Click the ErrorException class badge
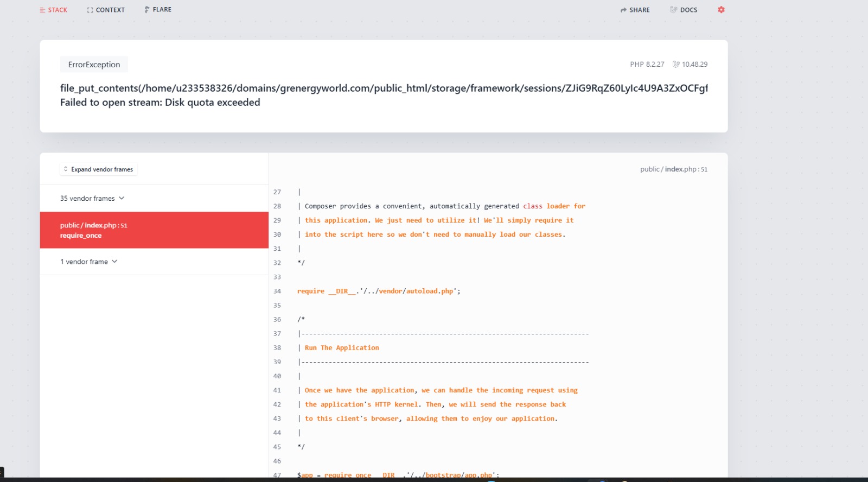868x482 pixels. tap(94, 65)
